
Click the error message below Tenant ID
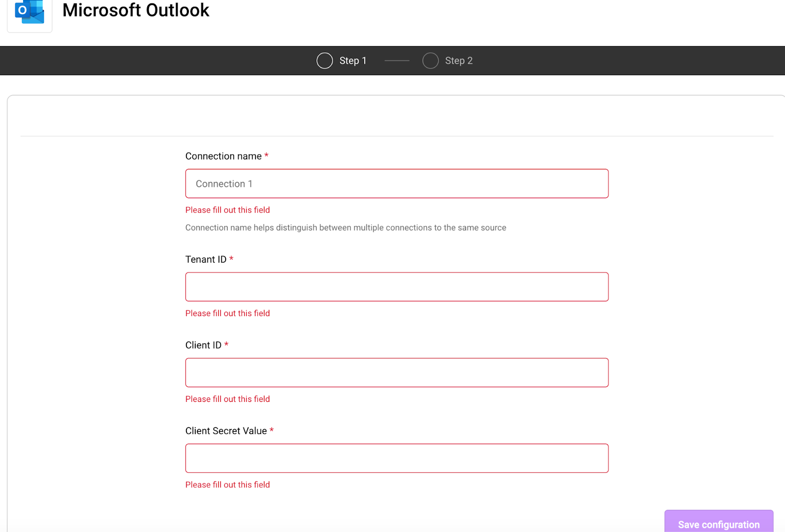(x=228, y=313)
